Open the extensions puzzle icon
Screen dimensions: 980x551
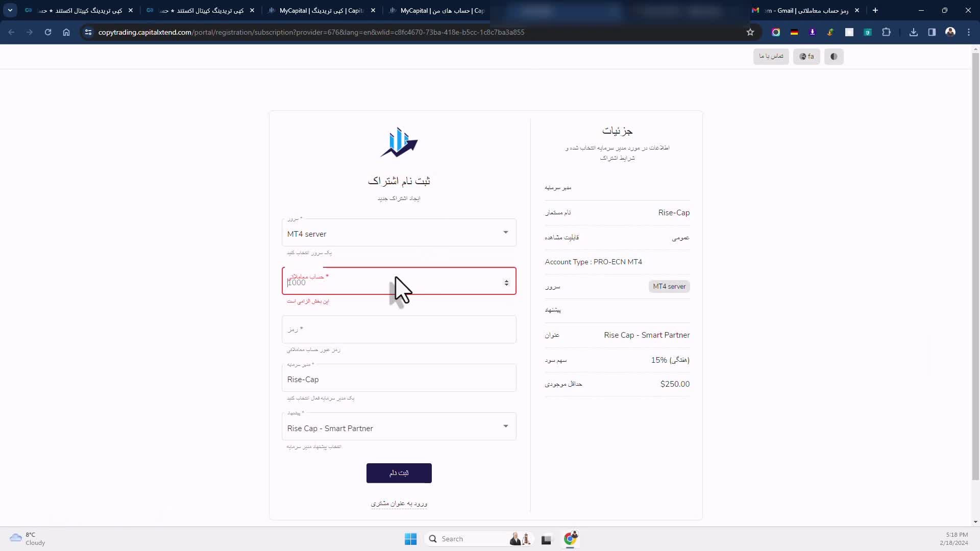pyautogui.click(x=887, y=32)
